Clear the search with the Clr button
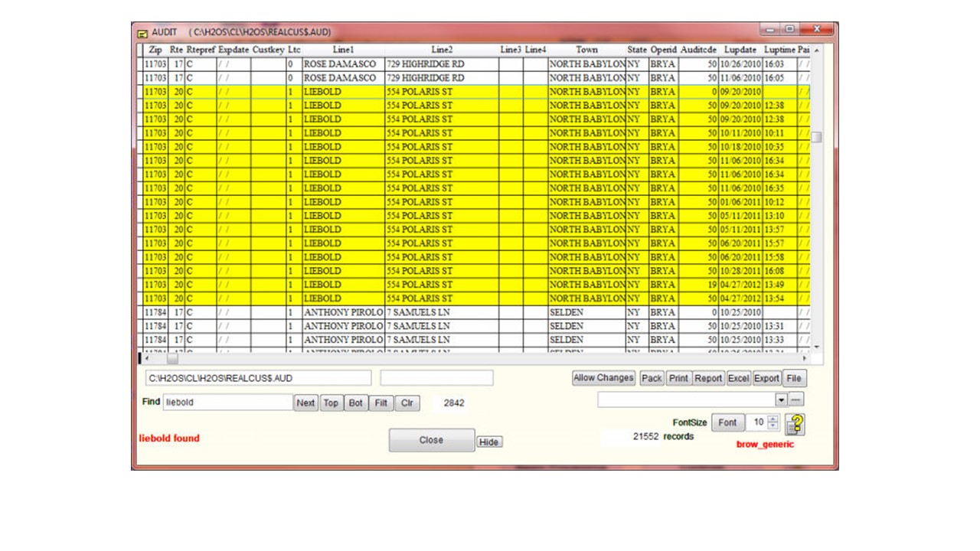 pos(407,403)
